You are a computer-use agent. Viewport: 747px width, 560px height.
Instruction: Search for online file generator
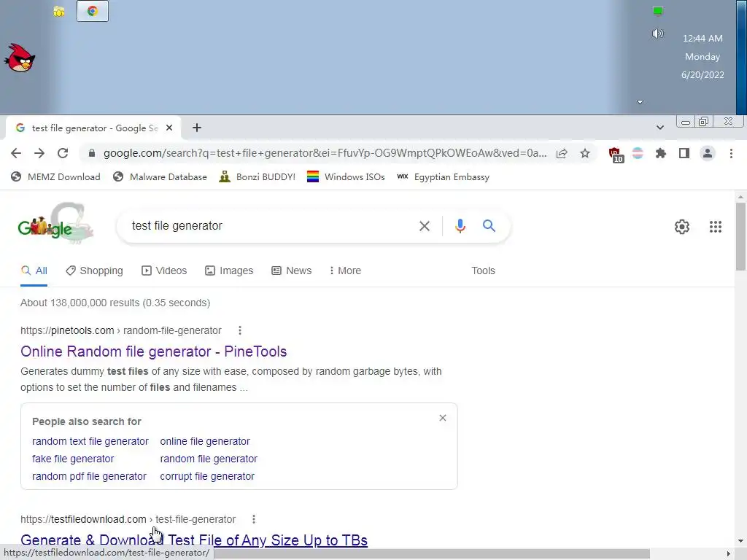tap(205, 441)
